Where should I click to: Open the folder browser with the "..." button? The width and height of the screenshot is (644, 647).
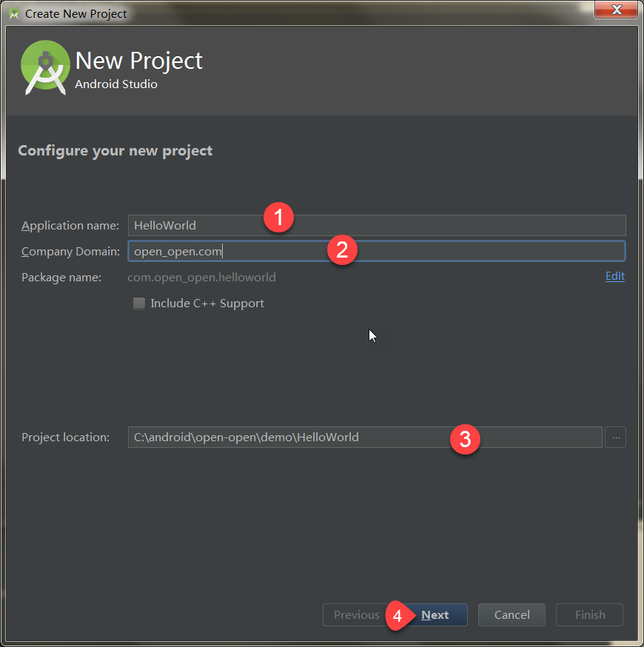coord(616,437)
